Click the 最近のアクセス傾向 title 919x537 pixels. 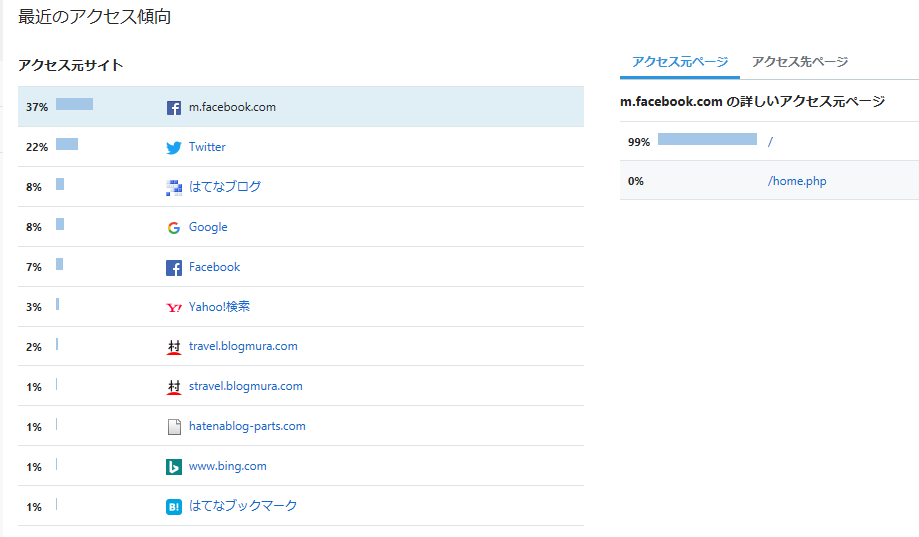click(x=94, y=16)
